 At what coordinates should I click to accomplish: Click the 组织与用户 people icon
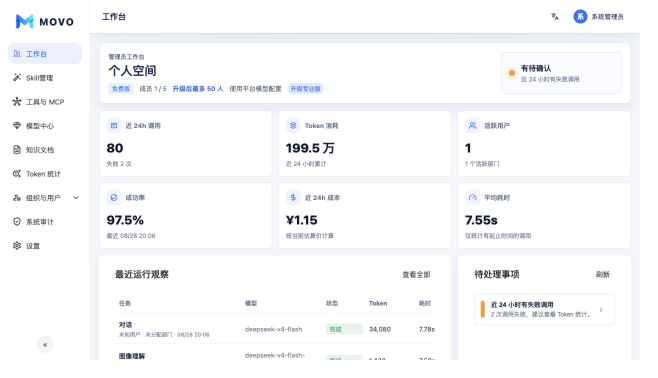coord(17,198)
